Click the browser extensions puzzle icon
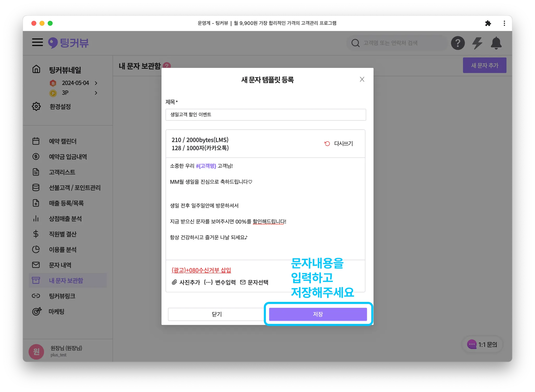 (488, 23)
